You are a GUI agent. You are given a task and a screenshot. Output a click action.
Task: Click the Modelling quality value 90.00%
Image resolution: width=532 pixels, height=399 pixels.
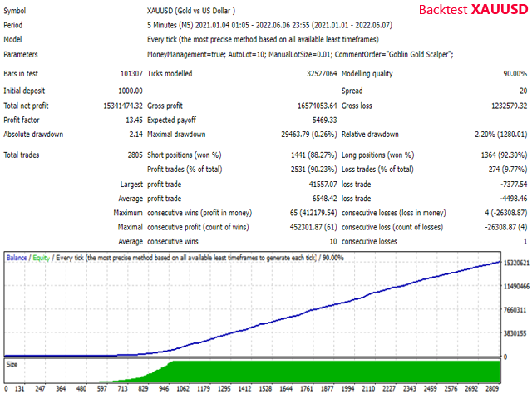click(x=515, y=74)
